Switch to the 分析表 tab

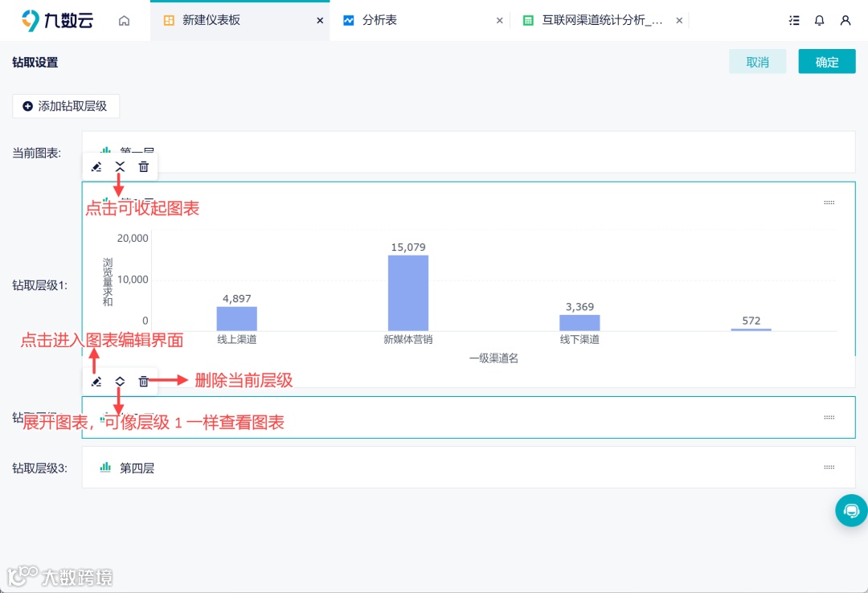(x=378, y=20)
